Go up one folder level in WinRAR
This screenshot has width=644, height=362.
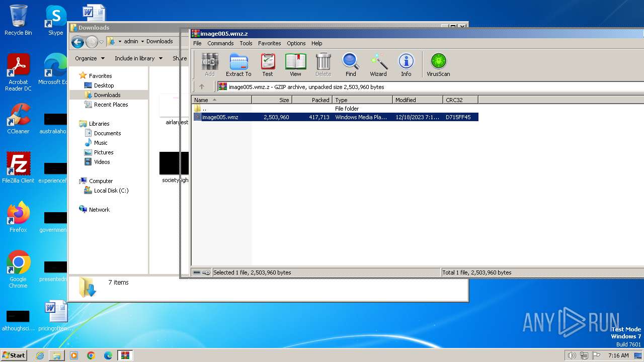[202, 86]
